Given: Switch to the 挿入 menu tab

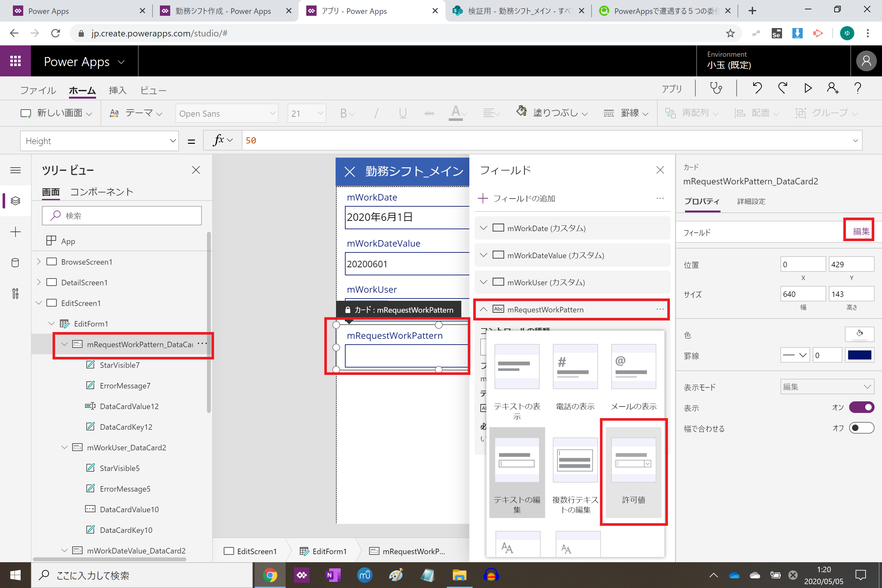Looking at the screenshot, I should (x=117, y=90).
